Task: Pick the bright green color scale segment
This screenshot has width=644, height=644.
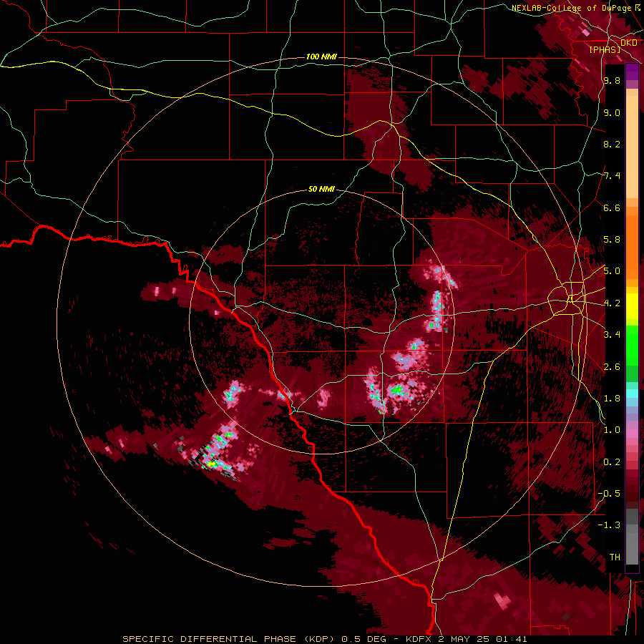Action: coord(632,345)
